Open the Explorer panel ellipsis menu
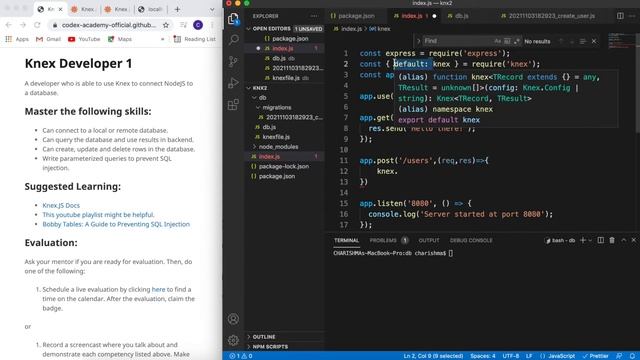 click(x=314, y=16)
